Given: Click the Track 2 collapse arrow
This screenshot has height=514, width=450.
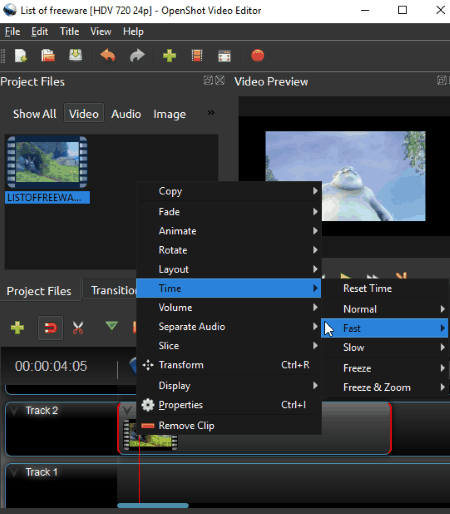Looking at the screenshot, I should (x=14, y=410).
